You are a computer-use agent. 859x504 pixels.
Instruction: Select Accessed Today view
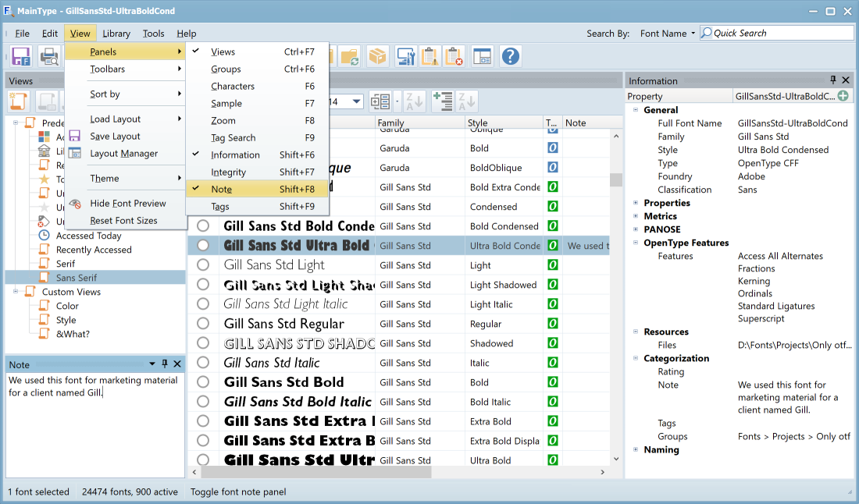(88, 236)
